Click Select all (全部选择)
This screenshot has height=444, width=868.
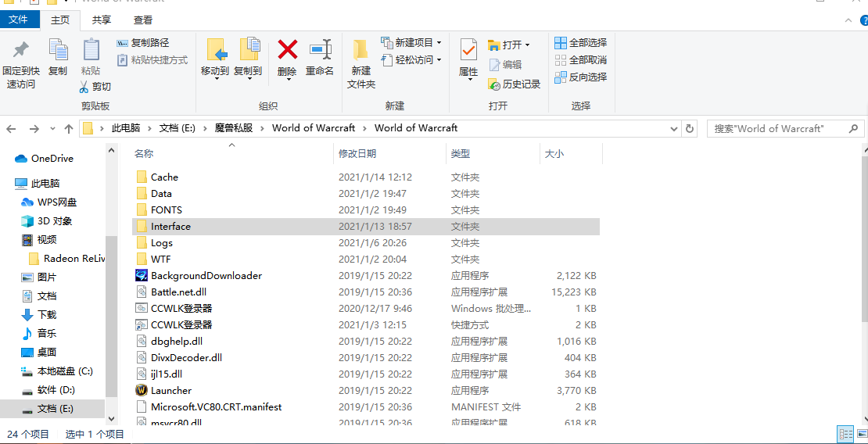click(x=580, y=42)
